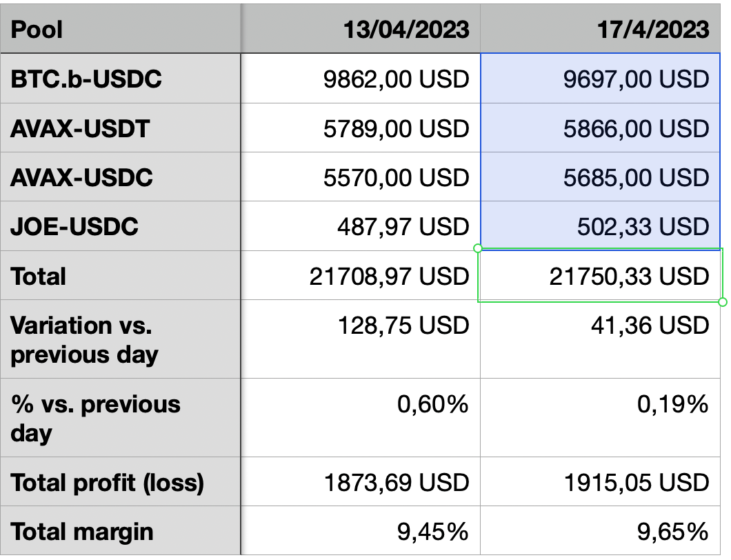Select the 0,19% previous day cell
The width and height of the screenshot is (731, 560).
point(600,418)
